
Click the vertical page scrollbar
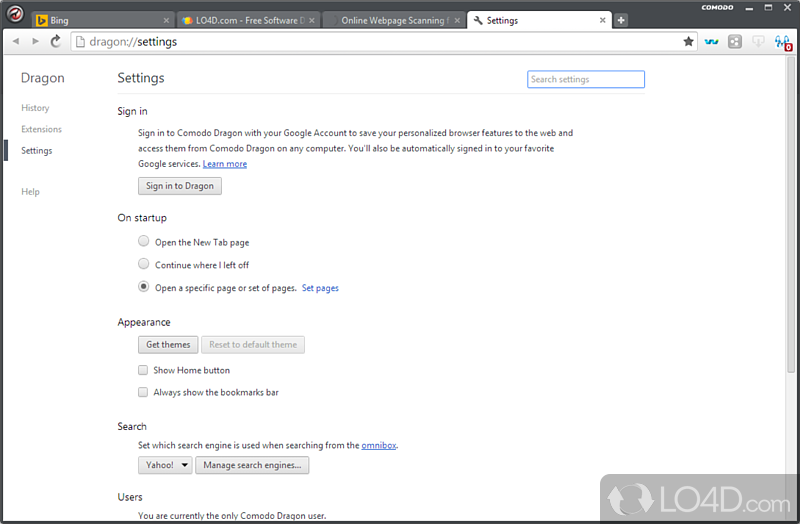791,214
